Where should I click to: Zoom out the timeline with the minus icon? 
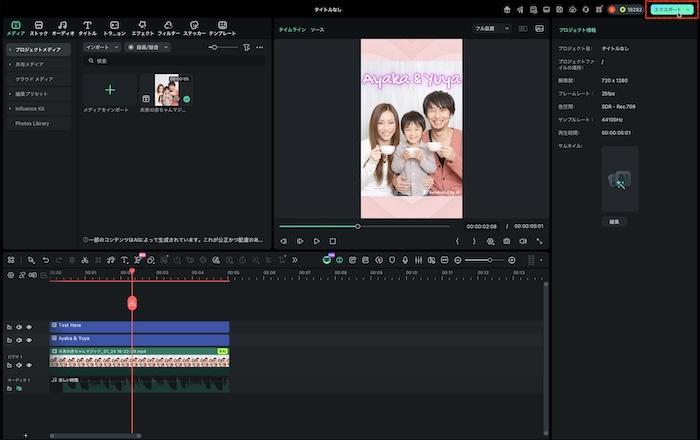458,260
